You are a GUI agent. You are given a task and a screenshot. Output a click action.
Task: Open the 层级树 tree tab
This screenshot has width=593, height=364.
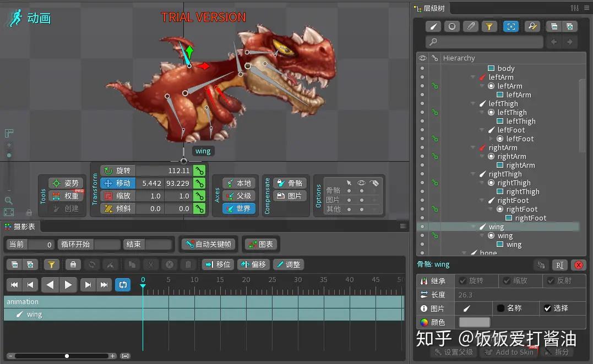429,8
